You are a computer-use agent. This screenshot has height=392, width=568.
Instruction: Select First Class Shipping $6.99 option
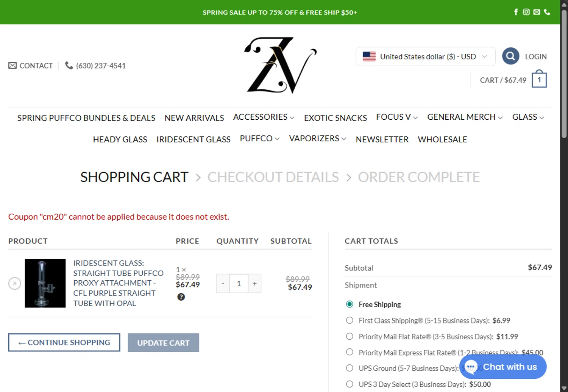(x=350, y=320)
